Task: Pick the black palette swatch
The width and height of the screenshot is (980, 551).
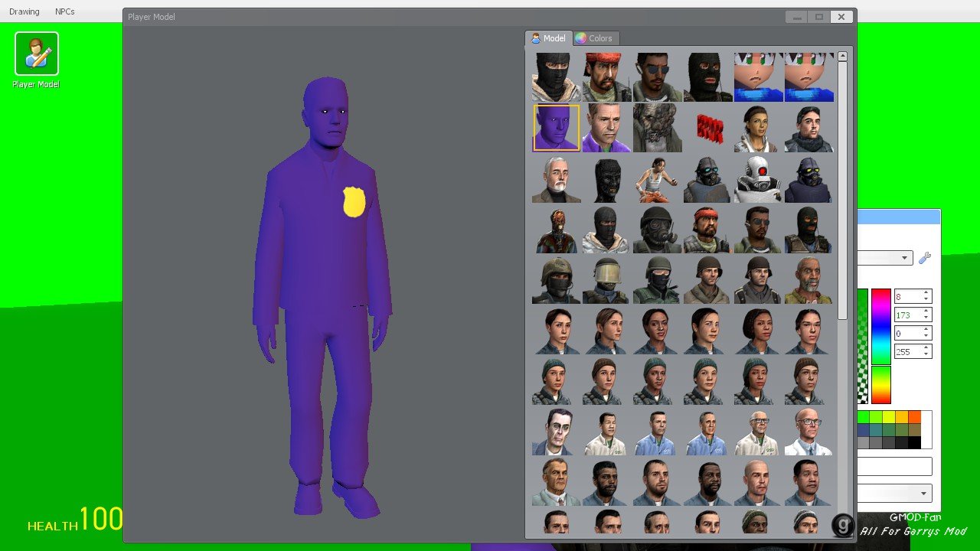Action: 914,442
